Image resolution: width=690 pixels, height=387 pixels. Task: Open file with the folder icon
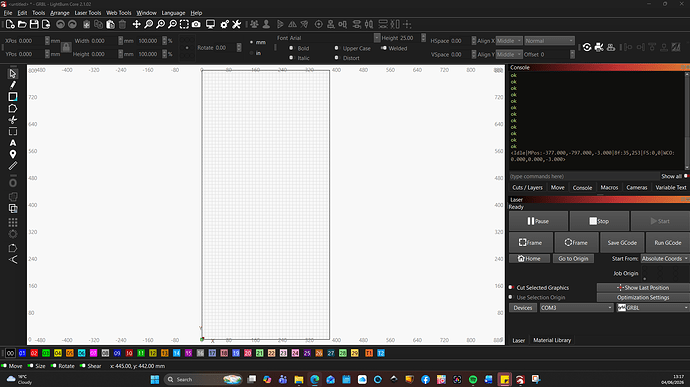pos(22,25)
